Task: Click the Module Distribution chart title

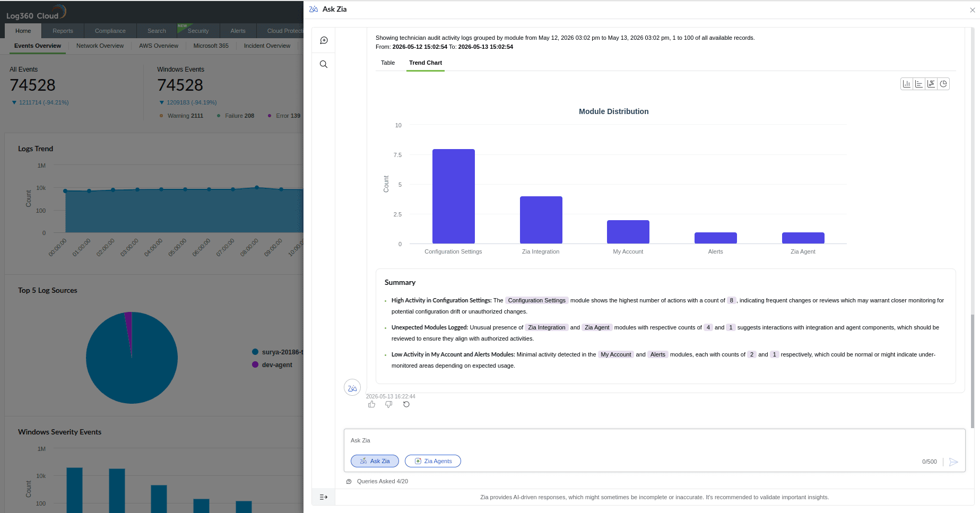Action: click(x=613, y=111)
